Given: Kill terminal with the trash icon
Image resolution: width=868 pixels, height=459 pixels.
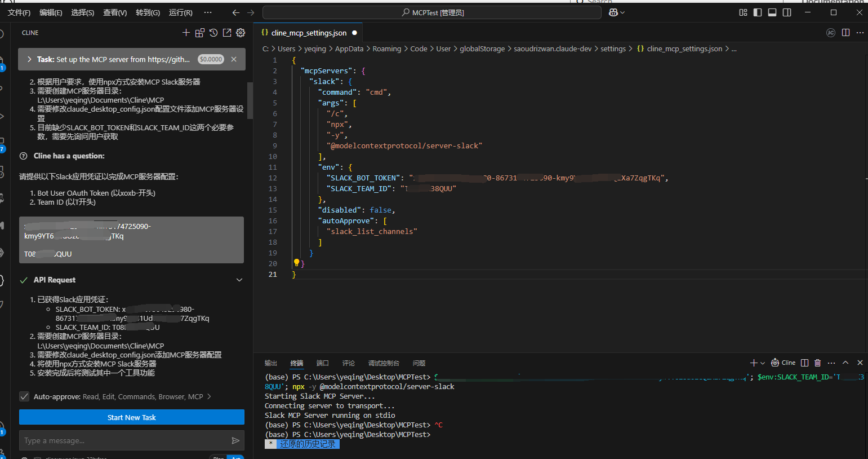Looking at the screenshot, I should click(818, 363).
